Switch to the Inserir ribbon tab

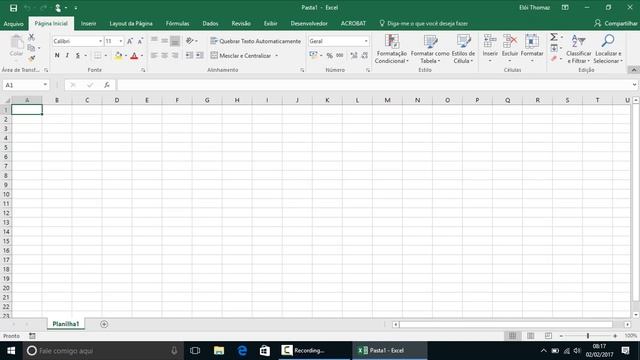click(x=89, y=24)
